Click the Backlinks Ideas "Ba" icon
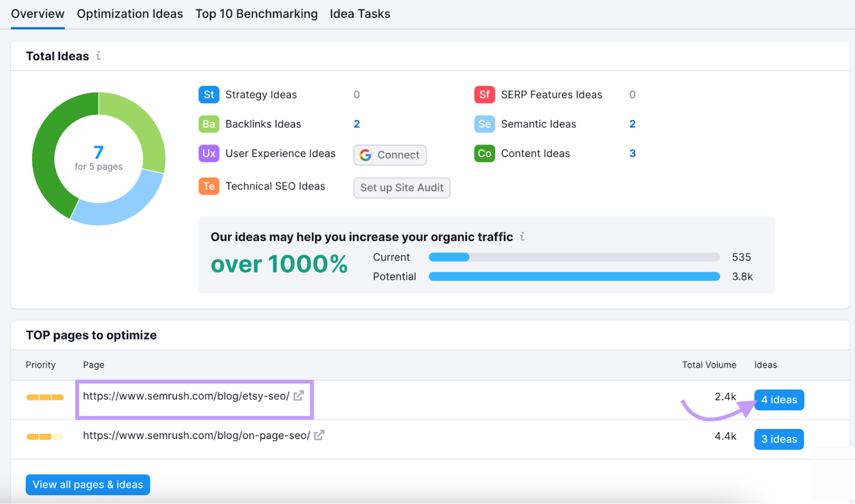 (208, 124)
